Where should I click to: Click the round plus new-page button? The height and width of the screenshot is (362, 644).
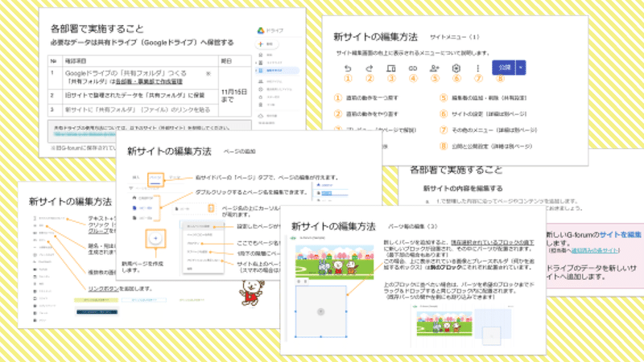(155, 238)
